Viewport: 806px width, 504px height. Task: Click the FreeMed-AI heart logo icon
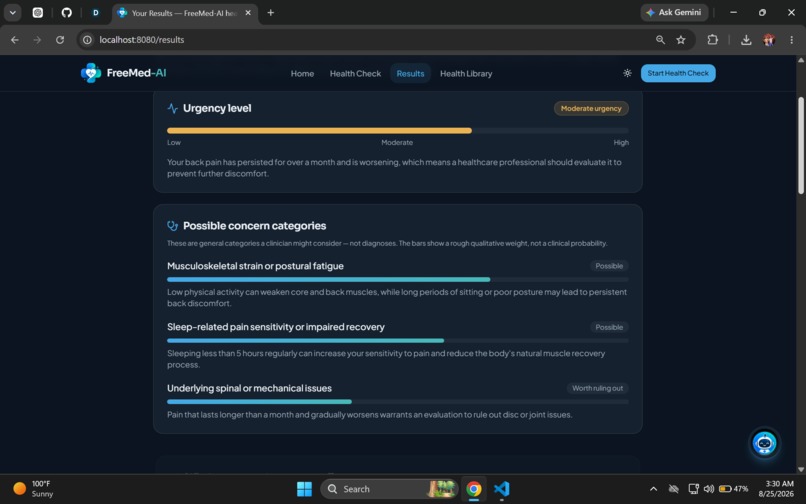91,73
